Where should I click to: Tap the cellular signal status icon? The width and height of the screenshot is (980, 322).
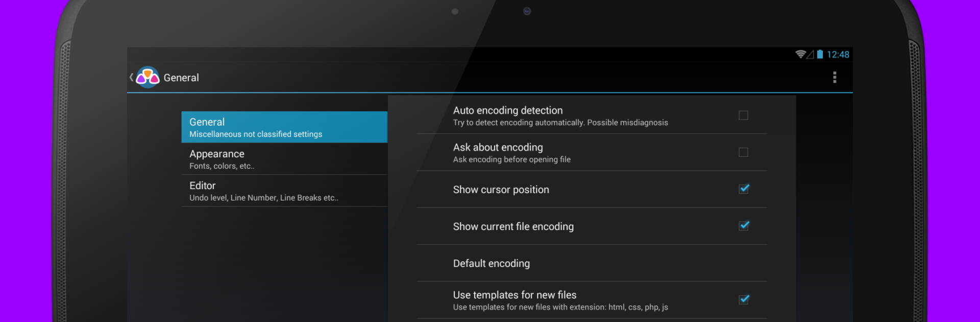[810, 54]
